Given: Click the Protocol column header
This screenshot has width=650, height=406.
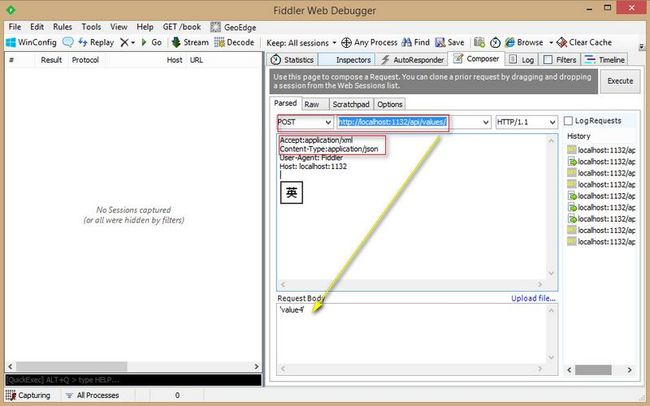Looking at the screenshot, I should point(85,60).
